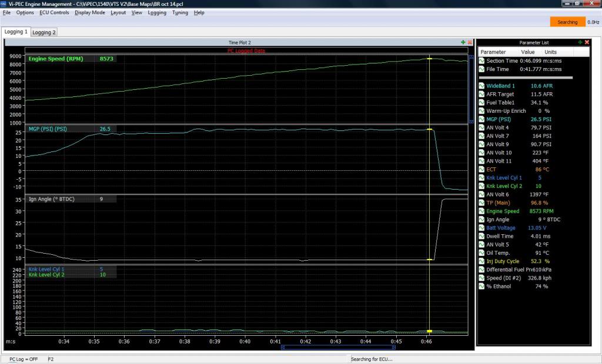Click the AN Volt 5 graph icon
This screenshot has height=364, width=602.
(481, 244)
